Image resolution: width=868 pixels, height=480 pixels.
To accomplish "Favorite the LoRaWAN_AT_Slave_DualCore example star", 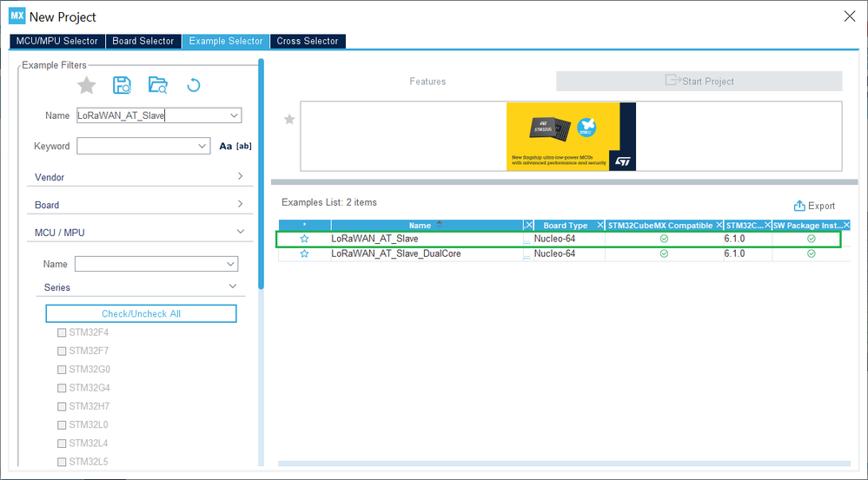I will pos(304,253).
